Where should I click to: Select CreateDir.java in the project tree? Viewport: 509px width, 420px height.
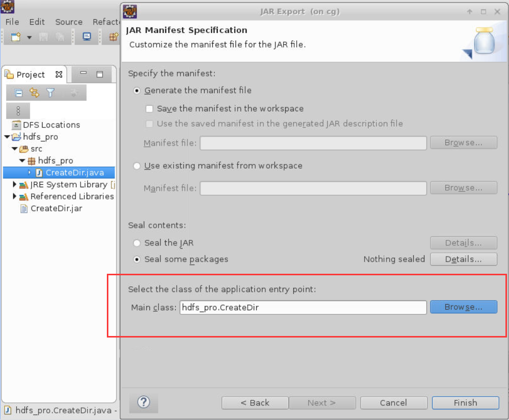[x=74, y=173]
